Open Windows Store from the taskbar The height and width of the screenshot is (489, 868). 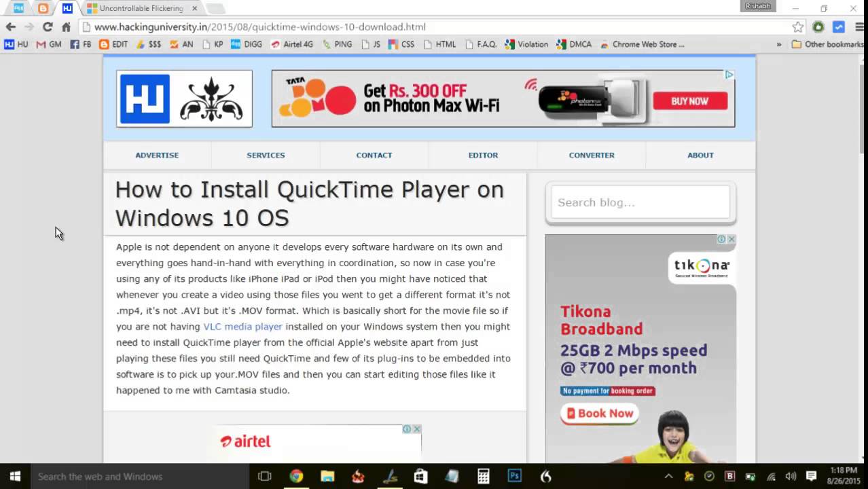[x=421, y=477]
